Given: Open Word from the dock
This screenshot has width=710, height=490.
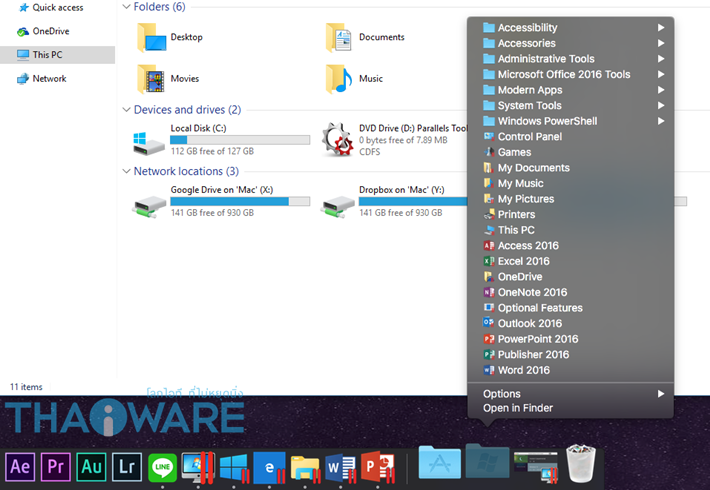Looking at the screenshot, I should (341, 467).
